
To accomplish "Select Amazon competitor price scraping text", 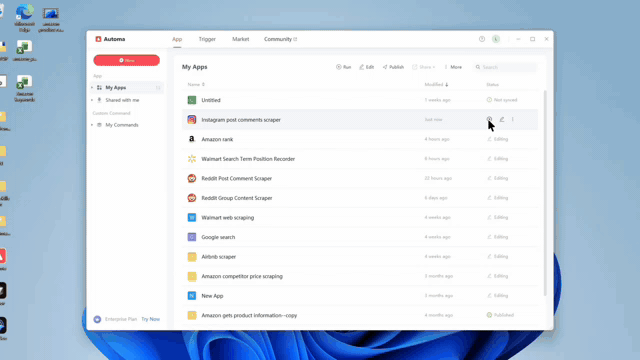I will click(x=242, y=276).
